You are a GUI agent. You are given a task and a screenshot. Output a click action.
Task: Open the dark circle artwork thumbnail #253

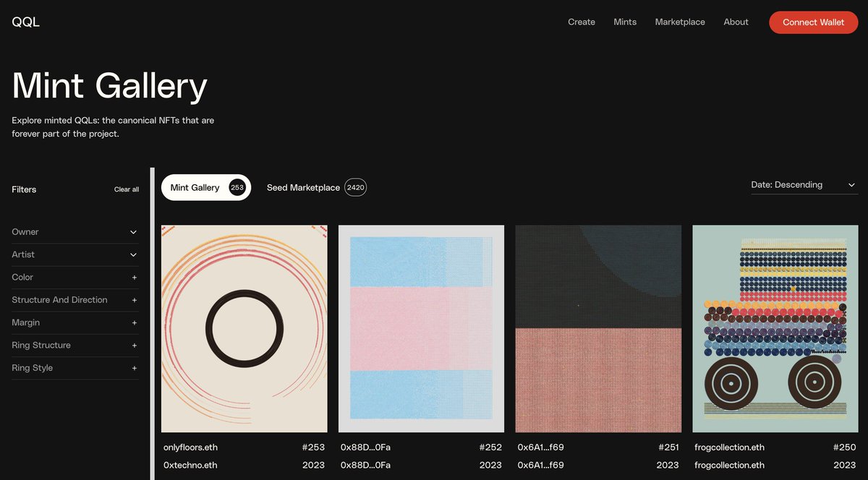click(x=244, y=327)
